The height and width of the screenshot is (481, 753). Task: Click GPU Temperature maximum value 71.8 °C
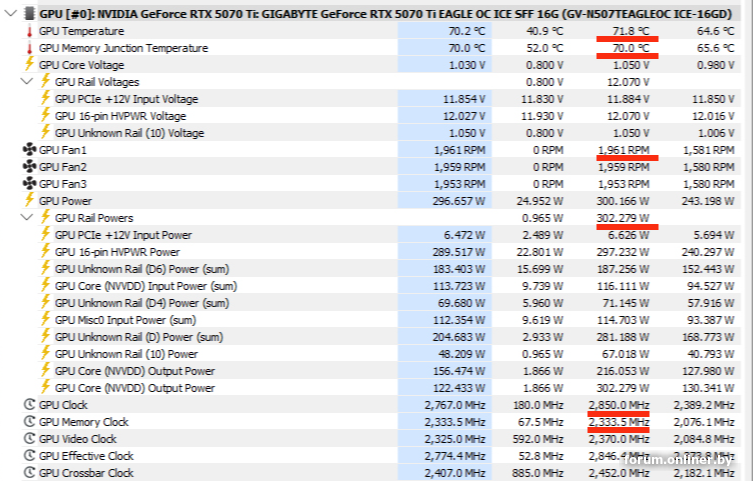(x=628, y=31)
